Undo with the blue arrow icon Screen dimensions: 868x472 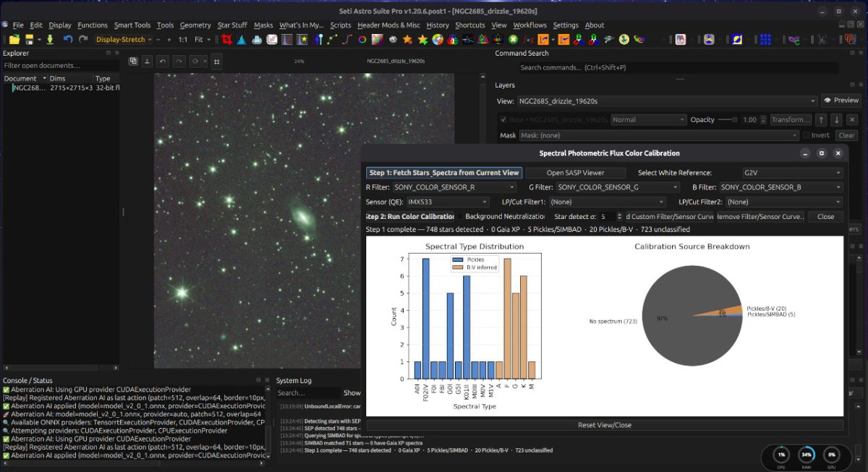68,40
